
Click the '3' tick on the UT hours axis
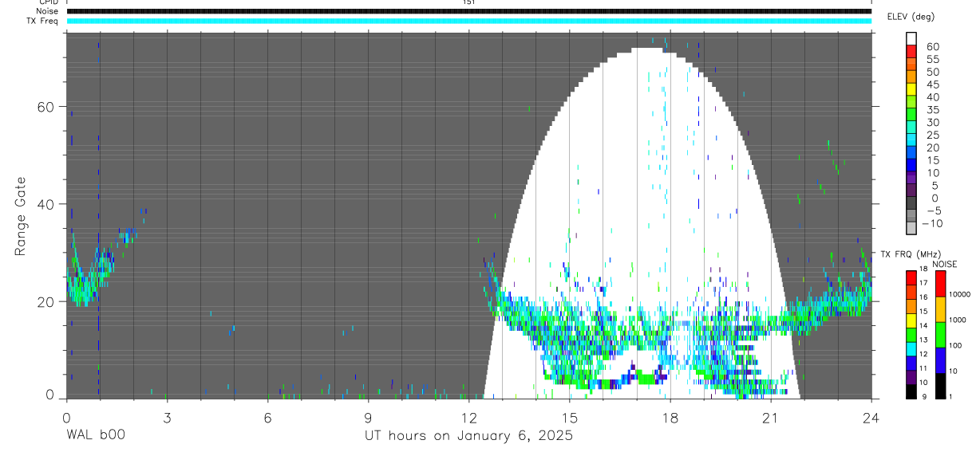pyautogui.click(x=167, y=417)
